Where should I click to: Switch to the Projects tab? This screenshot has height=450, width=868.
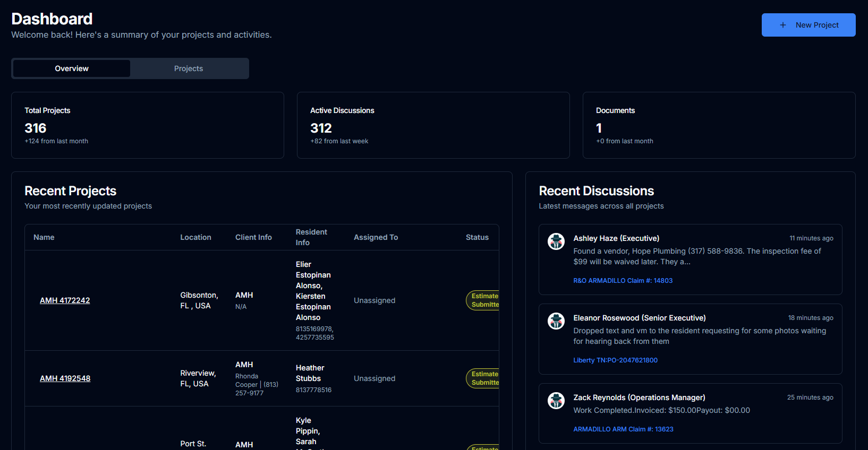[189, 68]
